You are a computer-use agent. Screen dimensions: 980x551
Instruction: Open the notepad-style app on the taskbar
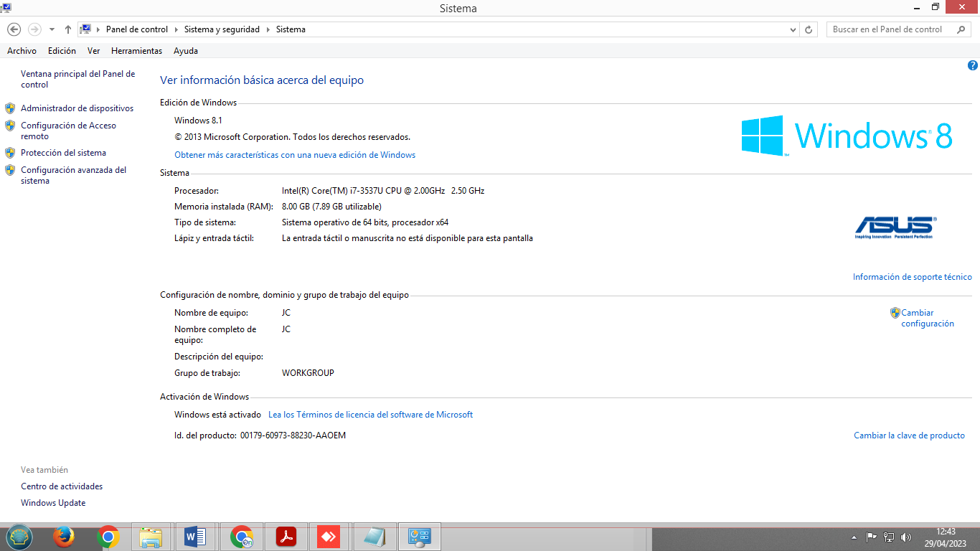point(374,537)
